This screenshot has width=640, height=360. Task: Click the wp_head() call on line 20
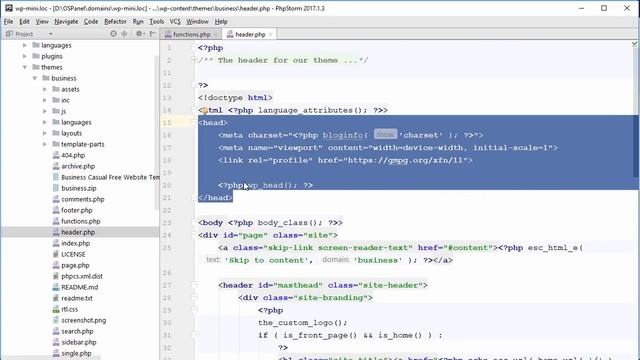pos(272,185)
